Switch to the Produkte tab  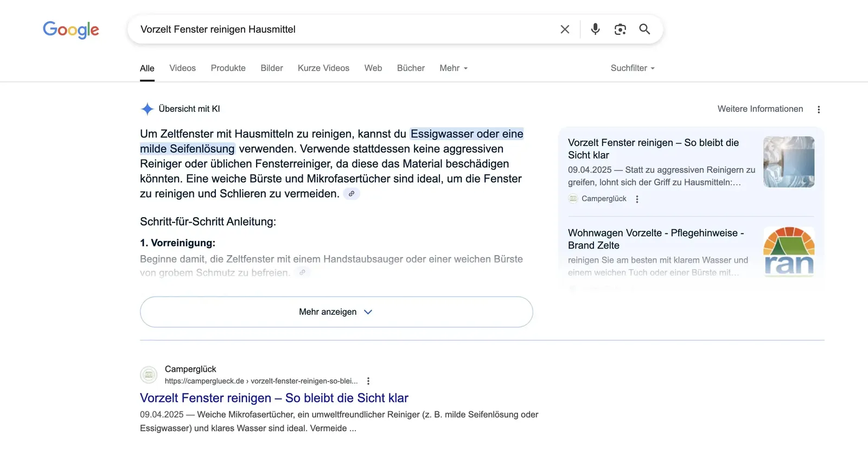228,68
